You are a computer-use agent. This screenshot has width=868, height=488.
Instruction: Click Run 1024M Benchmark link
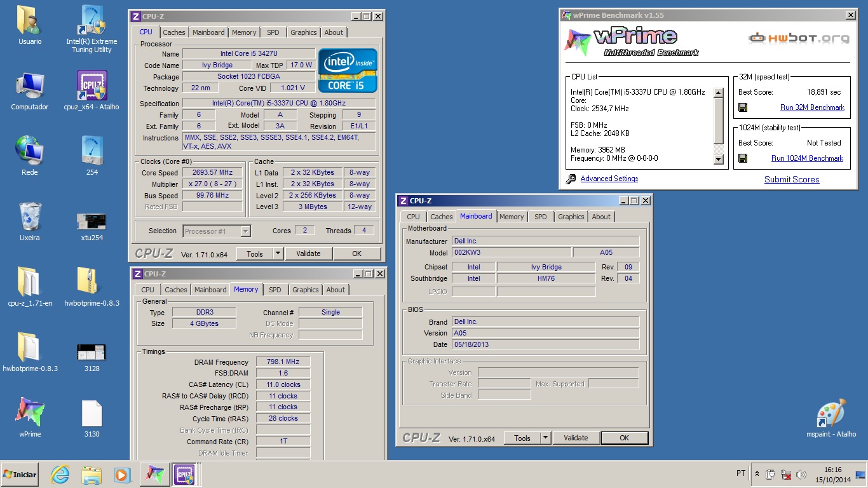click(807, 158)
